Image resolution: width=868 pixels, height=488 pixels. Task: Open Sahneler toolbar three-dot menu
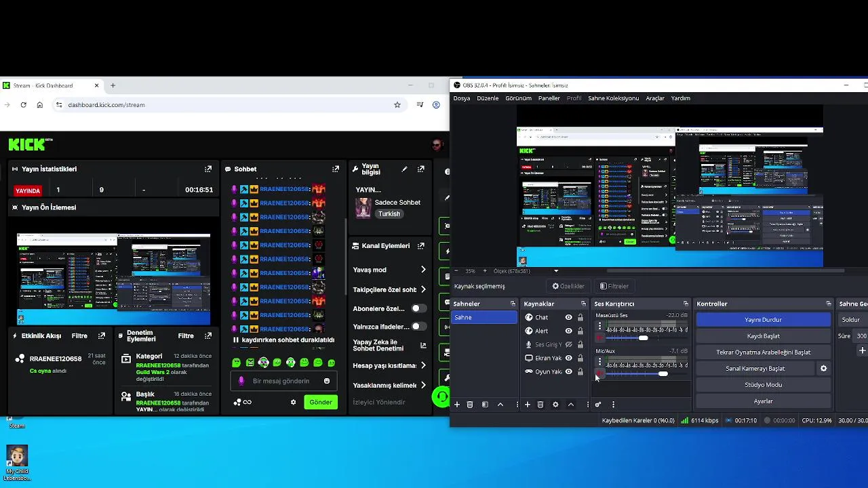[517, 405]
